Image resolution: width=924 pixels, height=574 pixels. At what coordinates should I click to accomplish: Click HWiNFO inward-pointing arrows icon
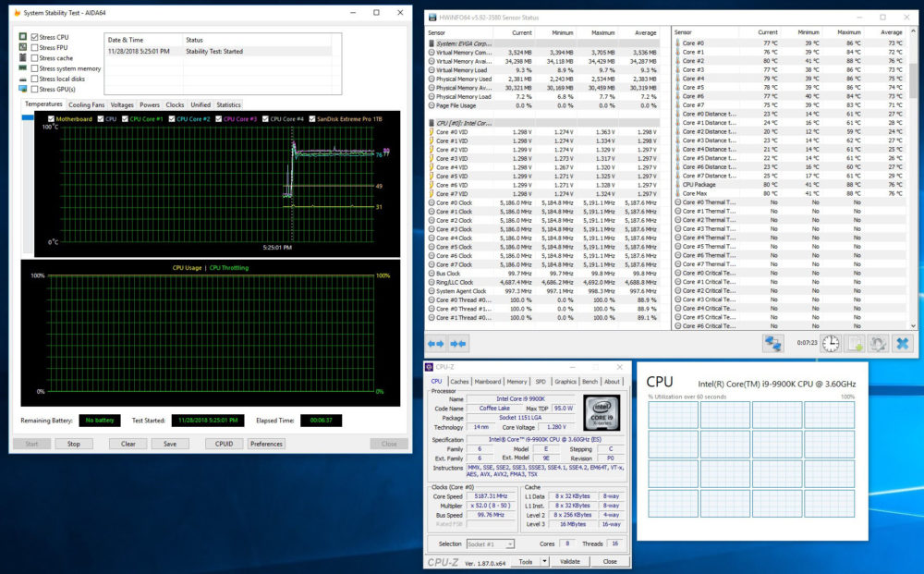pos(458,344)
